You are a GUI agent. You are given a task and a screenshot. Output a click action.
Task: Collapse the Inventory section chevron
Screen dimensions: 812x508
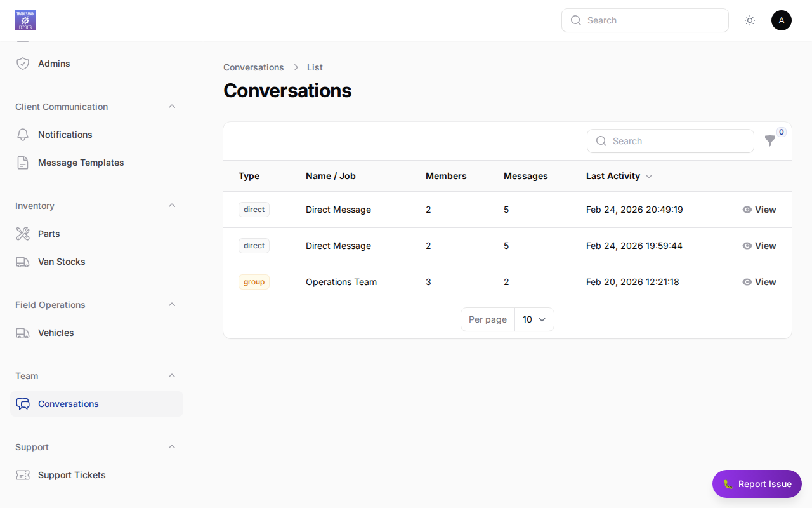click(172, 205)
